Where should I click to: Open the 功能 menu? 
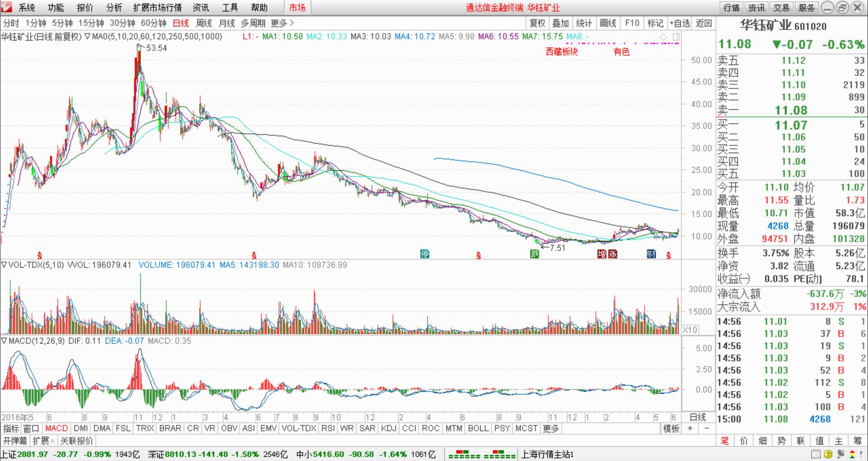click(56, 8)
